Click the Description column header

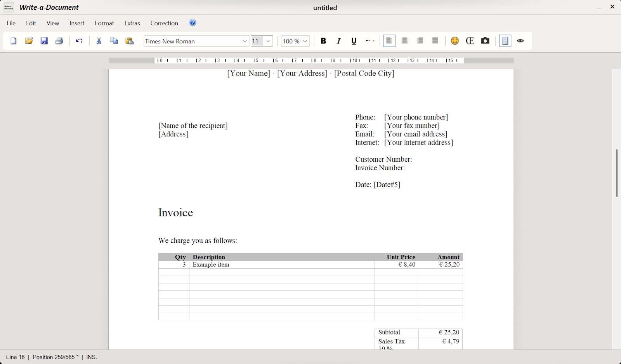(x=209, y=257)
